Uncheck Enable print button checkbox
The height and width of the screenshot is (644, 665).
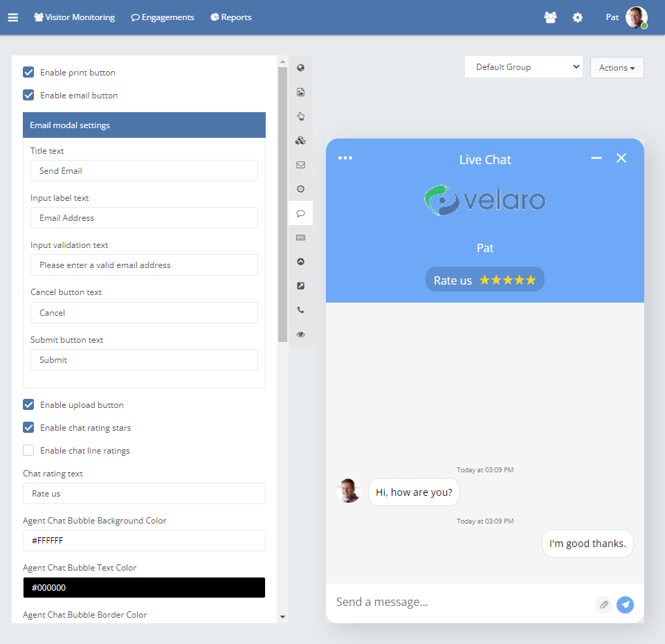tap(28, 72)
